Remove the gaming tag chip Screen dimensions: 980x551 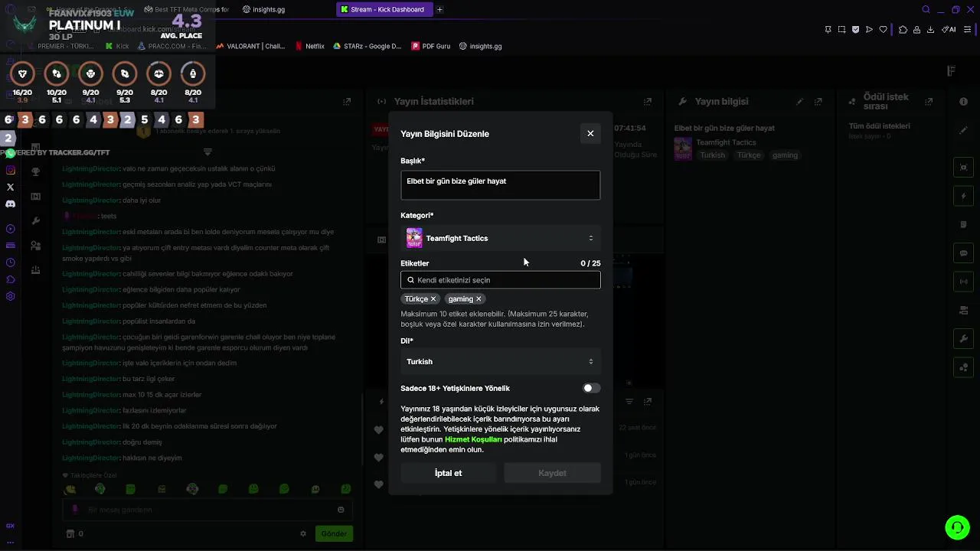click(x=479, y=299)
